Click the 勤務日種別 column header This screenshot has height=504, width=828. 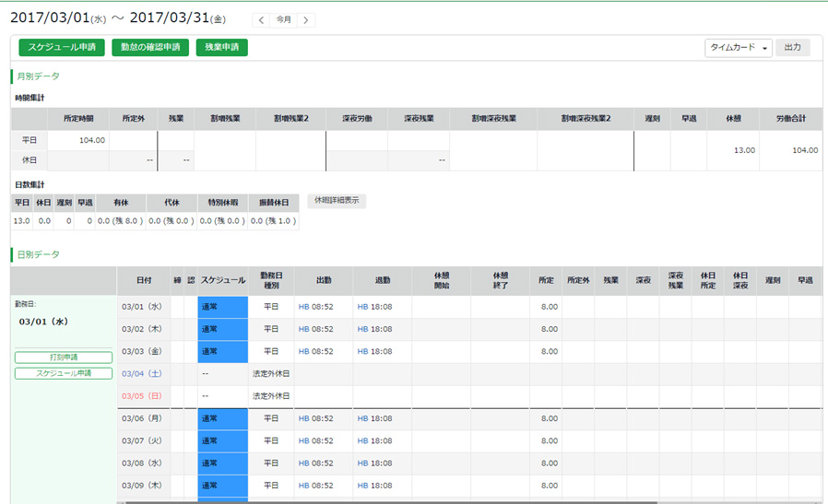pyautogui.click(x=271, y=281)
